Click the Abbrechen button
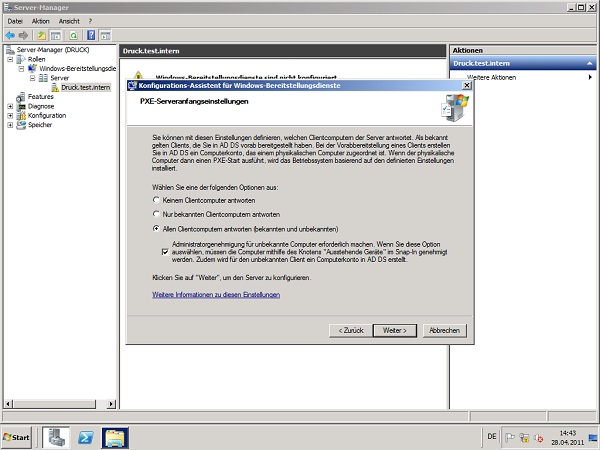The image size is (600, 450). (445, 331)
